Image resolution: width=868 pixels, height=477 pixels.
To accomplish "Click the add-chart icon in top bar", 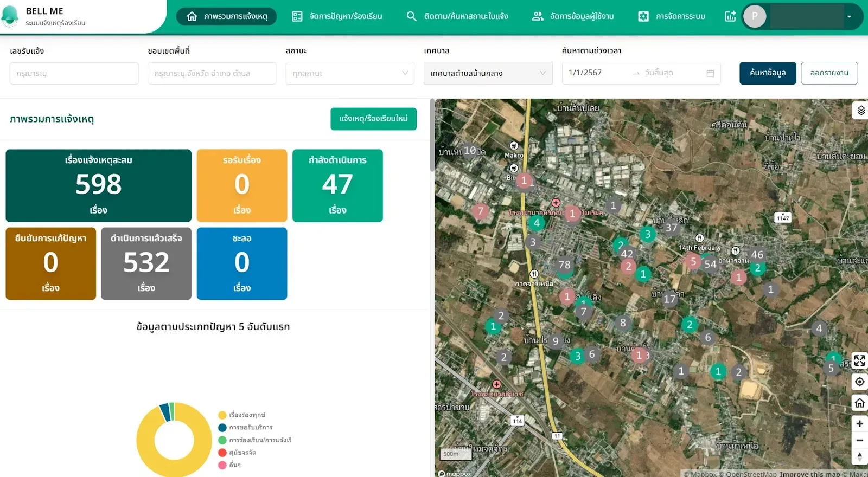I will pos(730,16).
